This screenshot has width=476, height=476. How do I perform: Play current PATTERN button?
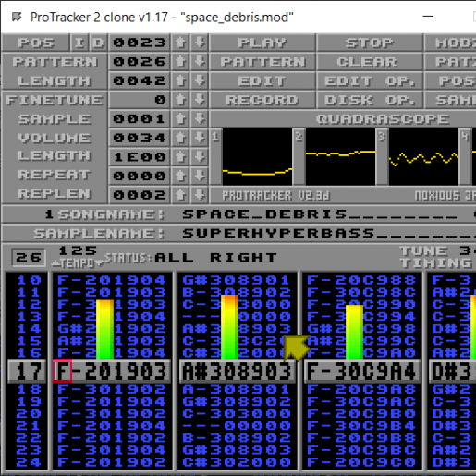point(262,62)
